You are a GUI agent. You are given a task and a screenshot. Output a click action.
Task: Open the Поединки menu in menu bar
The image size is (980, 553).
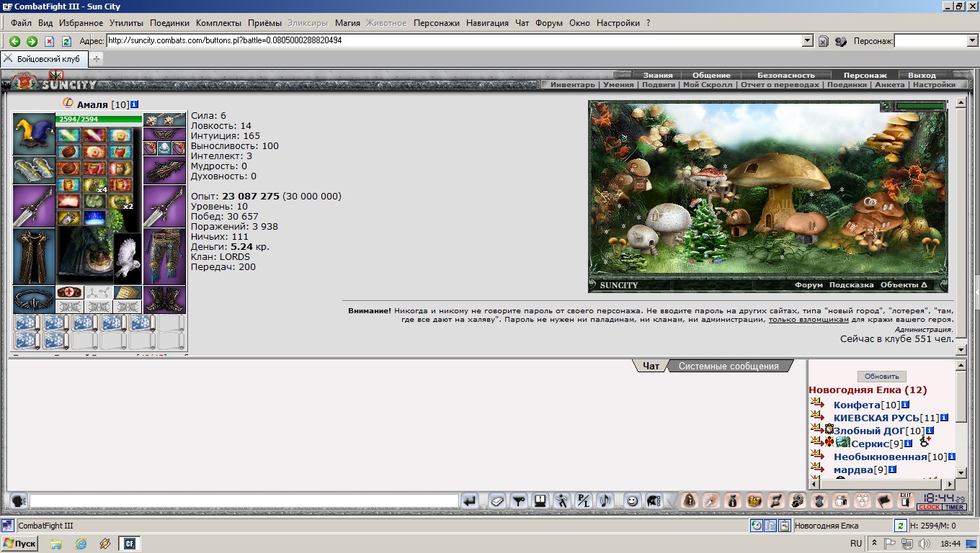pos(170,23)
